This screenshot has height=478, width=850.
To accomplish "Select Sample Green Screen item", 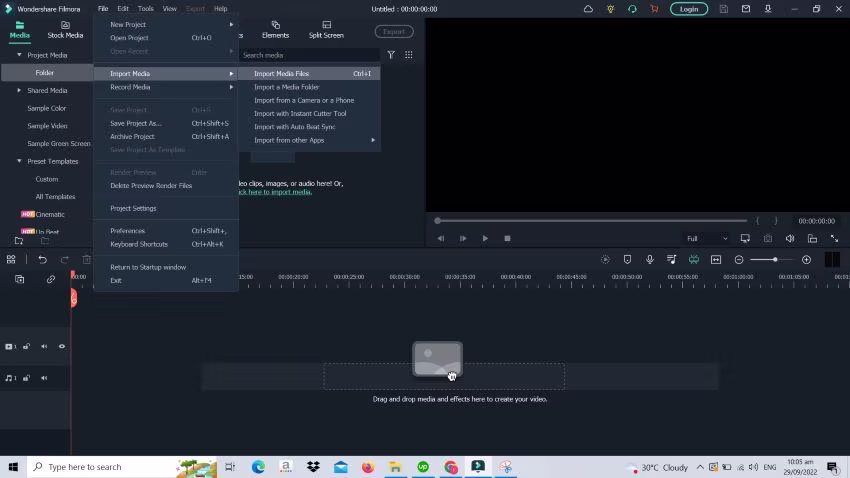I will point(59,144).
